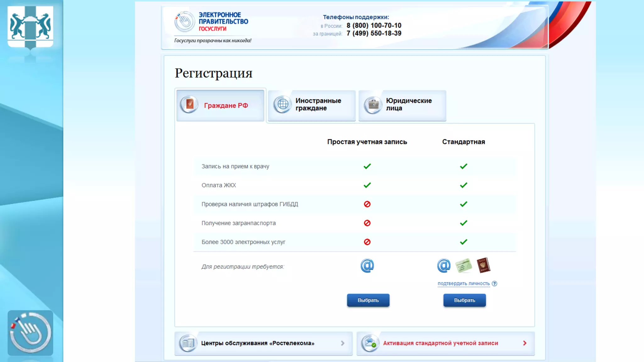Click the gray chevron on Центры обслуживания

point(343,343)
